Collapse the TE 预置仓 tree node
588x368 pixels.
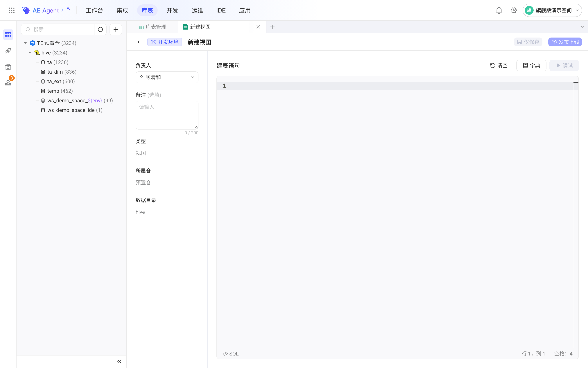[25, 43]
